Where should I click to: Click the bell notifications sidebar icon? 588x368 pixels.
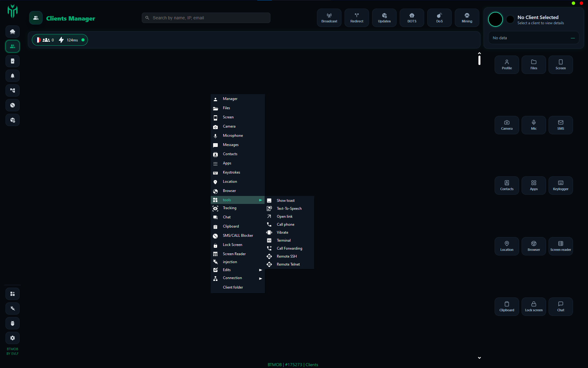[x=13, y=76]
